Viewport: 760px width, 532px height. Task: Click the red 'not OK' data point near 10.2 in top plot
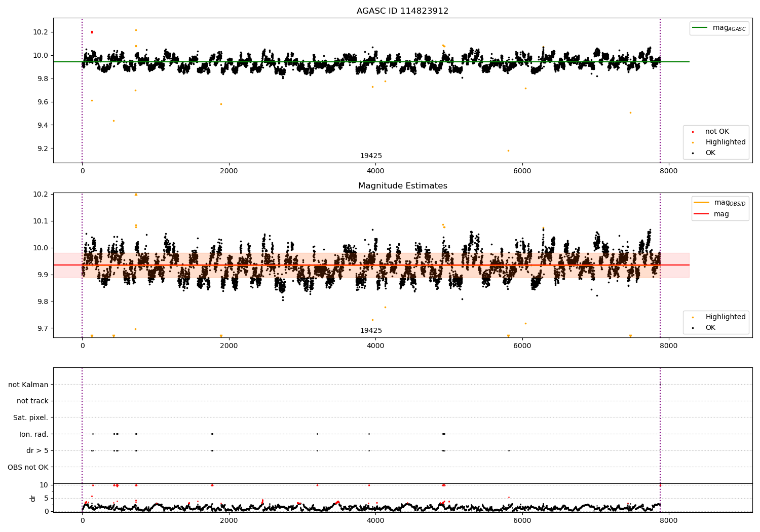(x=92, y=32)
